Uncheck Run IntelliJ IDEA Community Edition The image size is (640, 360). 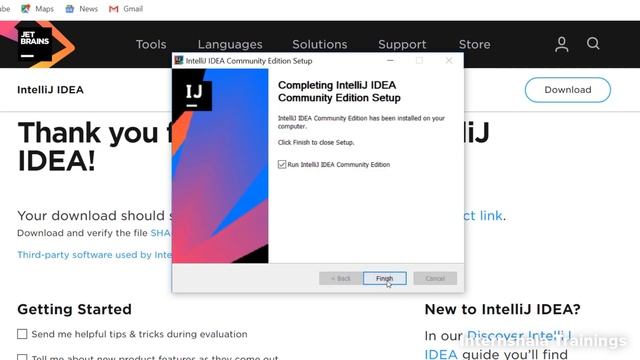[282, 164]
